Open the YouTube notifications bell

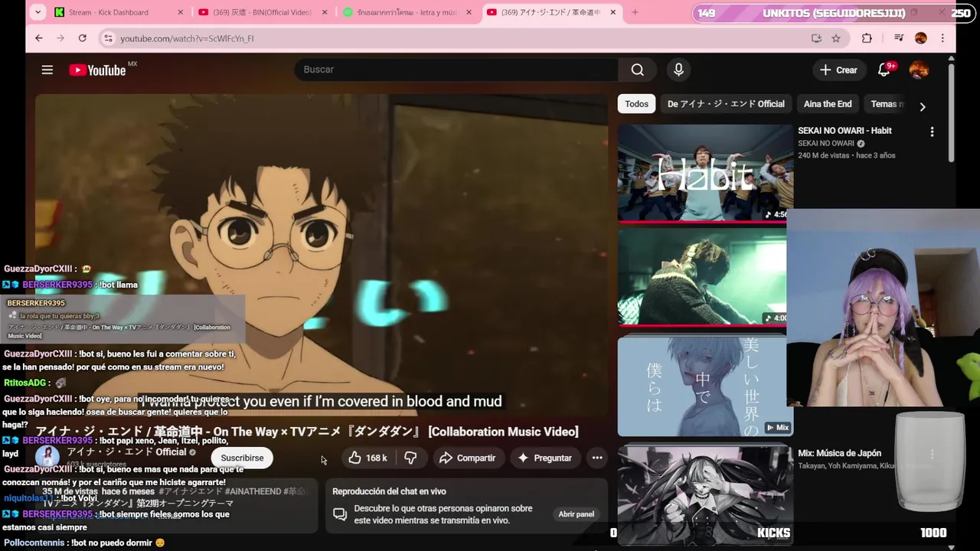point(884,70)
